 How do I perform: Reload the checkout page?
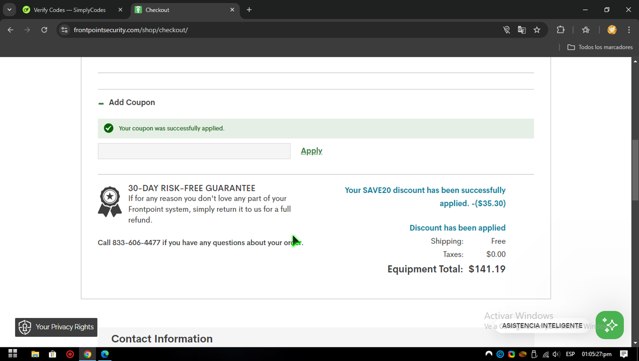coord(44,30)
